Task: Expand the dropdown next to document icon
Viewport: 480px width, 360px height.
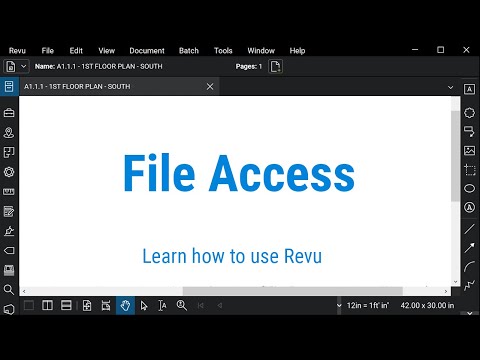Action: [x=24, y=66]
